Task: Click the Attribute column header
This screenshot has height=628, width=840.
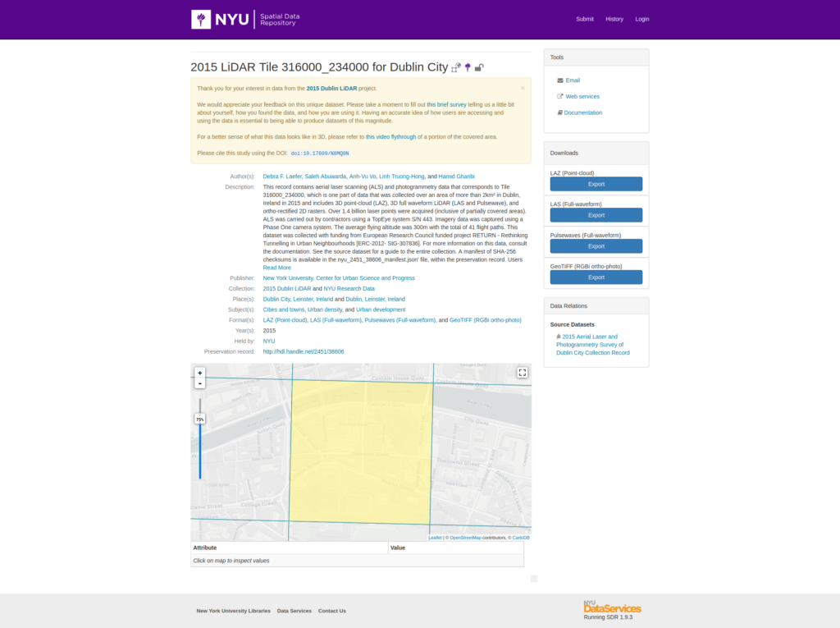Action: tap(290, 548)
